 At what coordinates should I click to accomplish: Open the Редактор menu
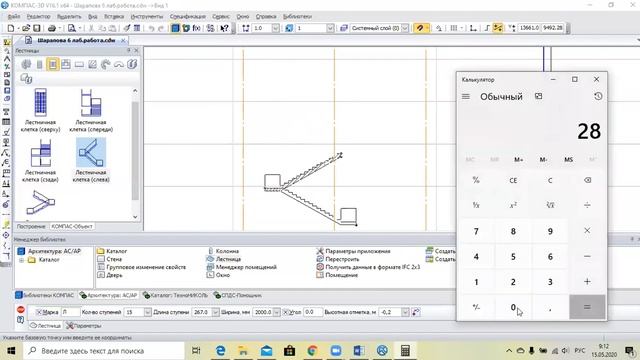[x=38, y=17]
